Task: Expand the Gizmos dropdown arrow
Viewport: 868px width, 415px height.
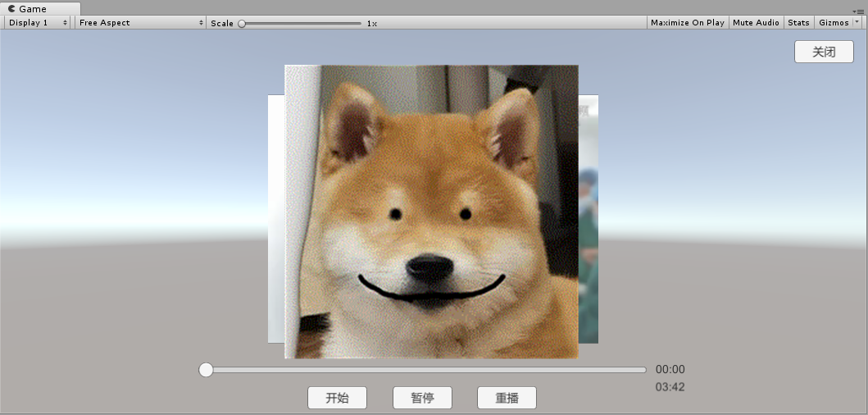Action: (x=857, y=22)
